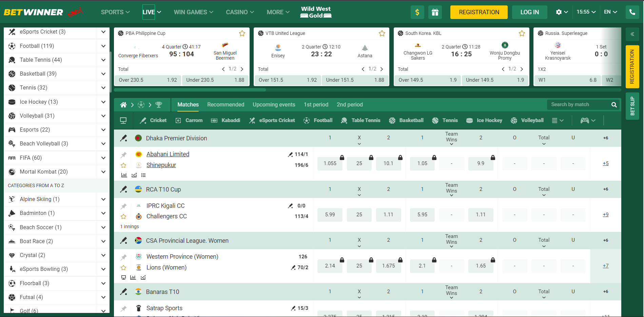Open Wild West Gold promo
The height and width of the screenshot is (317, 644).
[316, 12]
